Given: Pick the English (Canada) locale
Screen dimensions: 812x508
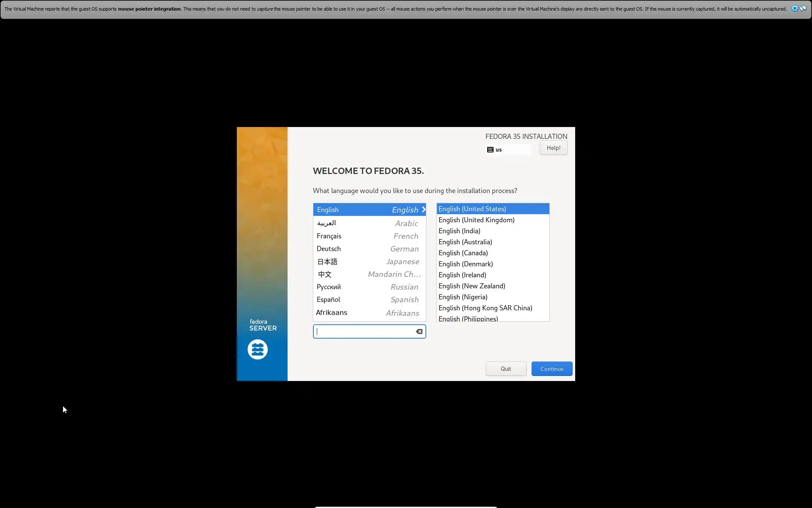Looking at the screenshot, I should coord(463,253).
